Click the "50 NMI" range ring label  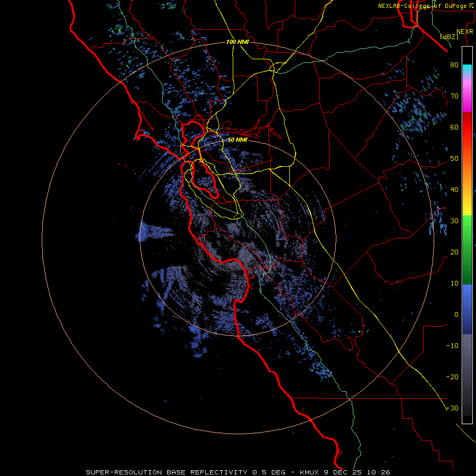[x=237, y=140]
